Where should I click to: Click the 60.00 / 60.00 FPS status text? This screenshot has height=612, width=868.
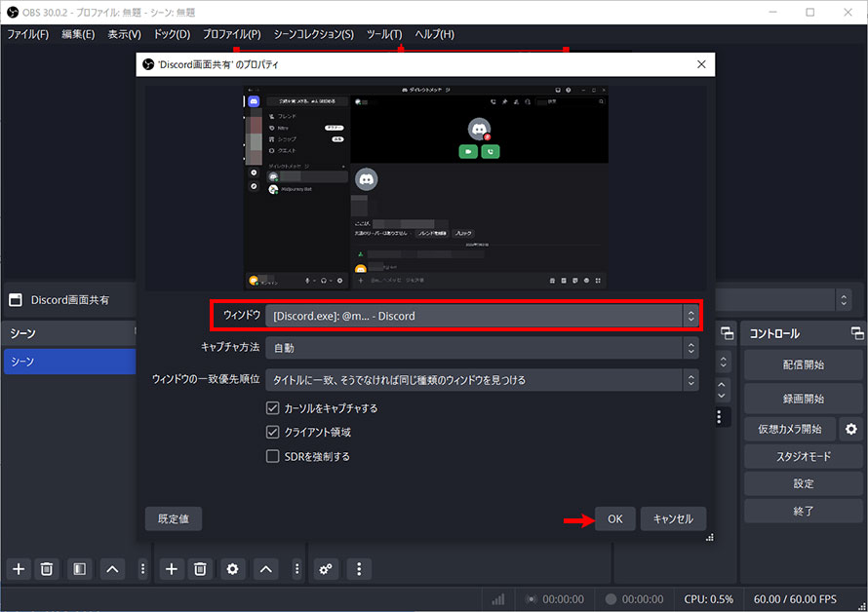pyautogui.click(x=795, y=599)
